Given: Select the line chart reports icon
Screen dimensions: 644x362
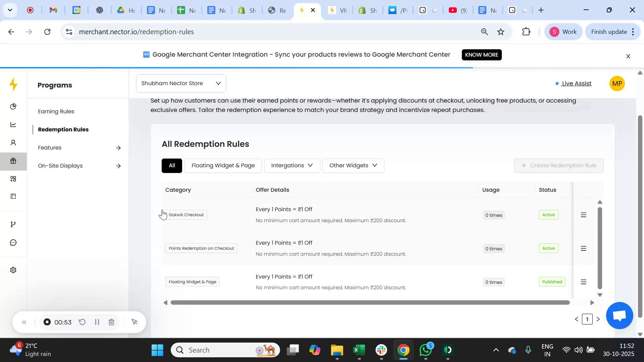Looking at the screenshot, I should point(13,124).
